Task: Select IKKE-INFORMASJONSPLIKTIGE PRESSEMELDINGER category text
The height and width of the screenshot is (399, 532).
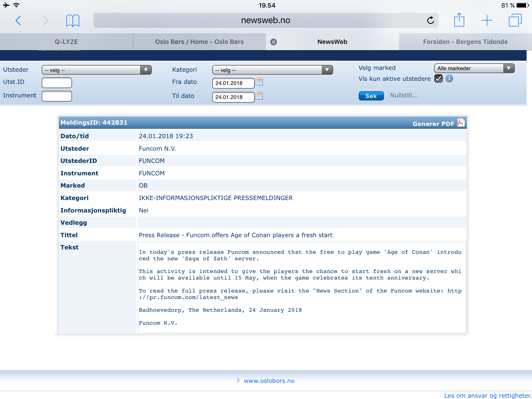Action: [216, 198]
